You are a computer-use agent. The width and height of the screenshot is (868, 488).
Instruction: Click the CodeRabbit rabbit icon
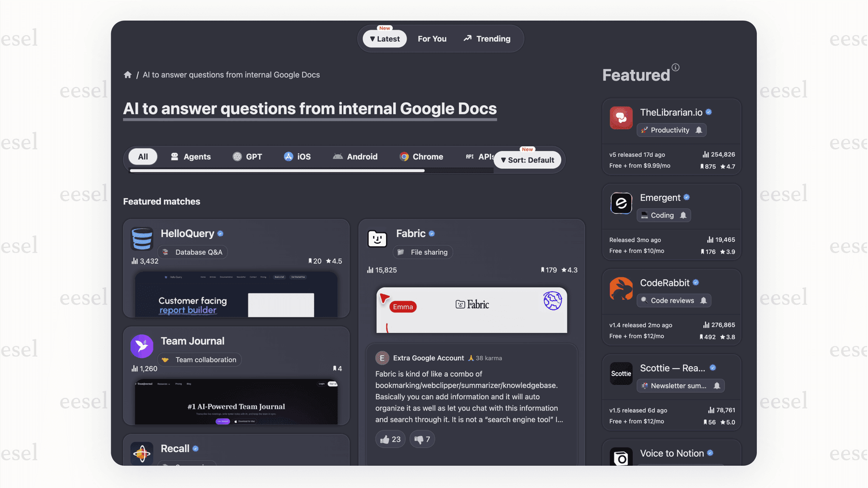click(x=621, y=289)
